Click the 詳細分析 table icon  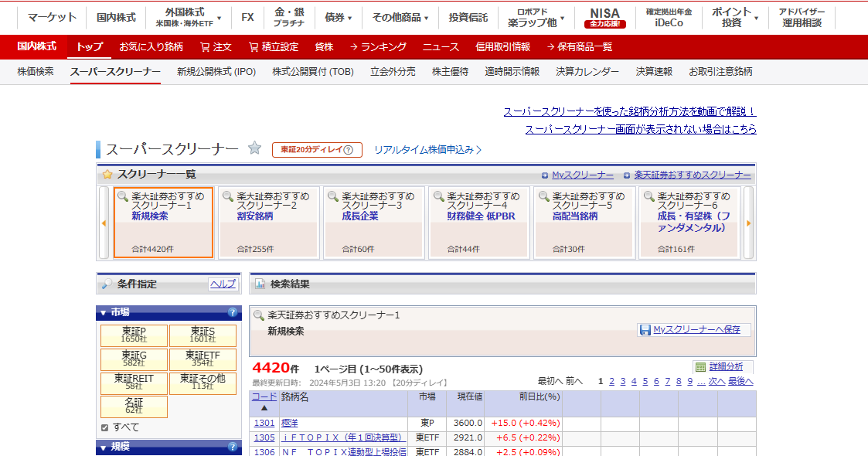[x=700, y=367]
